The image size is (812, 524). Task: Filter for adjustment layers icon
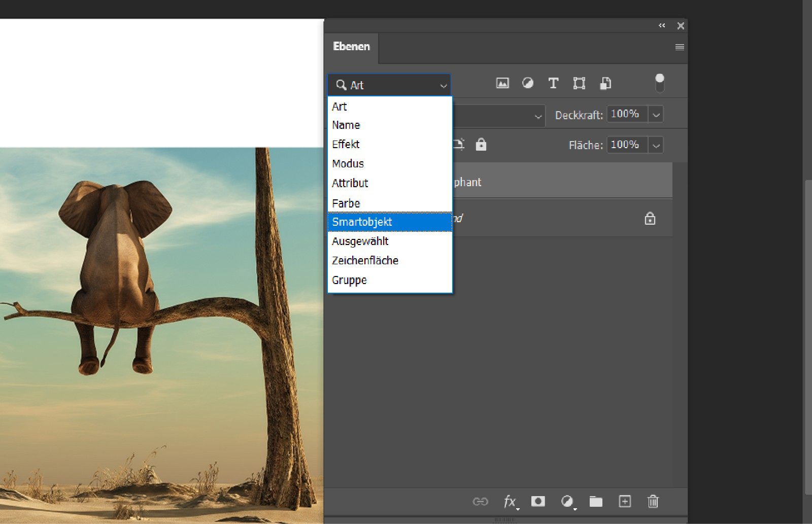pyautogui.click(x=528, y=83)
